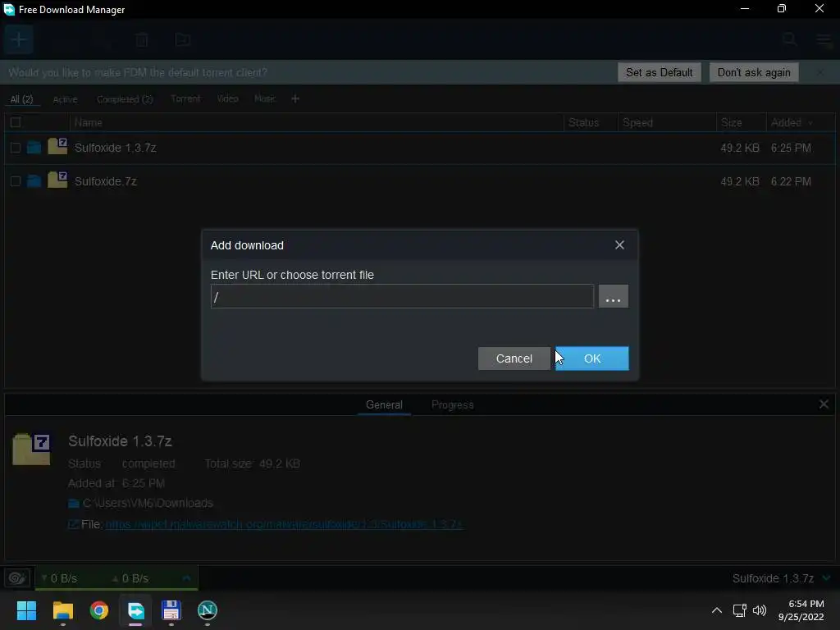Toggle snail mode icon in status bar
The image size is (840, 630).
[x=17, y=578]
